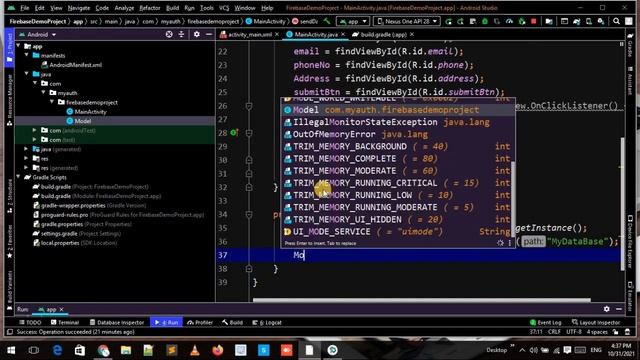Open the Windows Start menu
The height and width of the screenshot is (360, 640).
tap(11, 350)
